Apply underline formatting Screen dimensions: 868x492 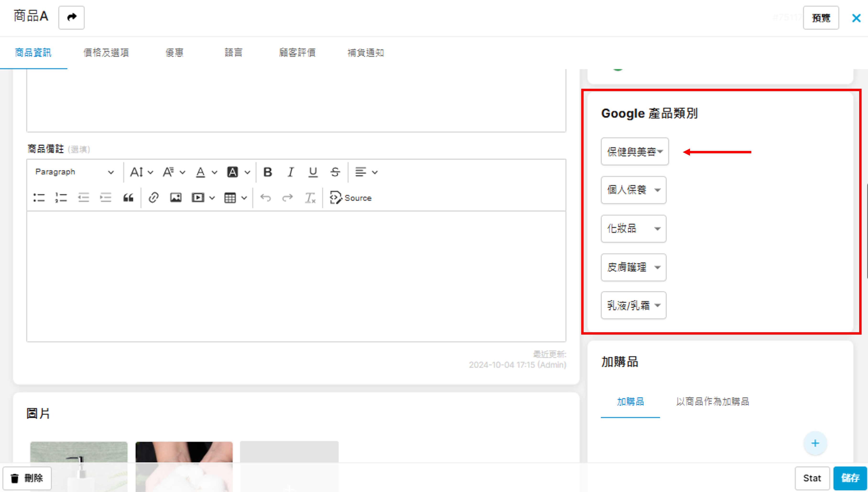313,172
